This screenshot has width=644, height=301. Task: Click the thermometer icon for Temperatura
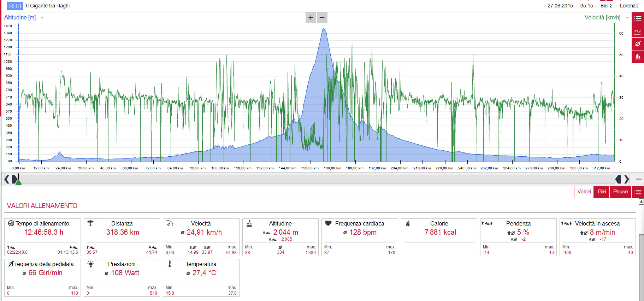pyautogui.click(x=170, y=264)
